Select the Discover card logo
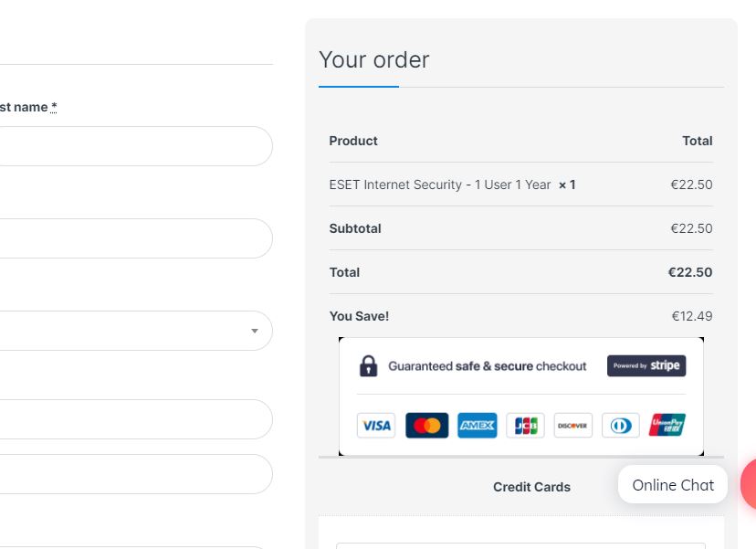 click(x=572, y=426)
